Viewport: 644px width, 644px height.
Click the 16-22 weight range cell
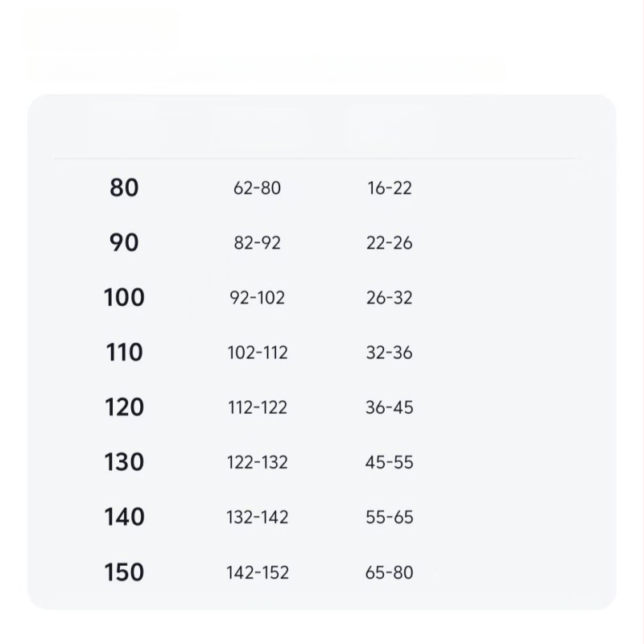click(389, 188)
